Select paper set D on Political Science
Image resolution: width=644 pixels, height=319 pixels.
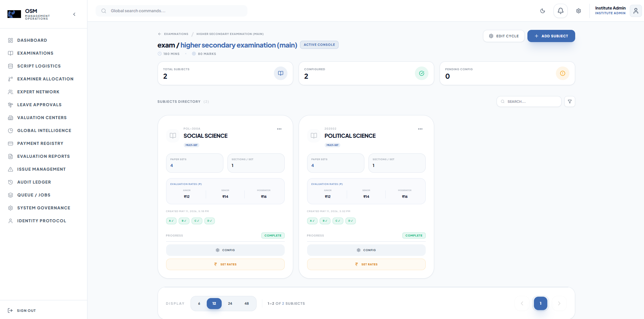[x=351, y=221]
